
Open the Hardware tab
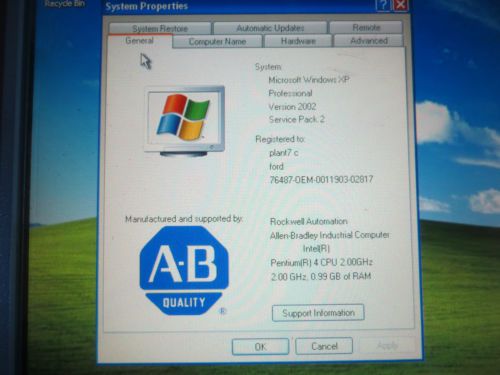298,41
